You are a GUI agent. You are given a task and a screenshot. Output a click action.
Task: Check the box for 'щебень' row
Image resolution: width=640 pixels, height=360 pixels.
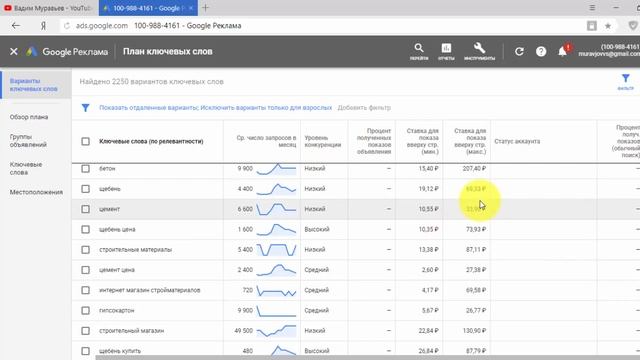tap(85, 189)
